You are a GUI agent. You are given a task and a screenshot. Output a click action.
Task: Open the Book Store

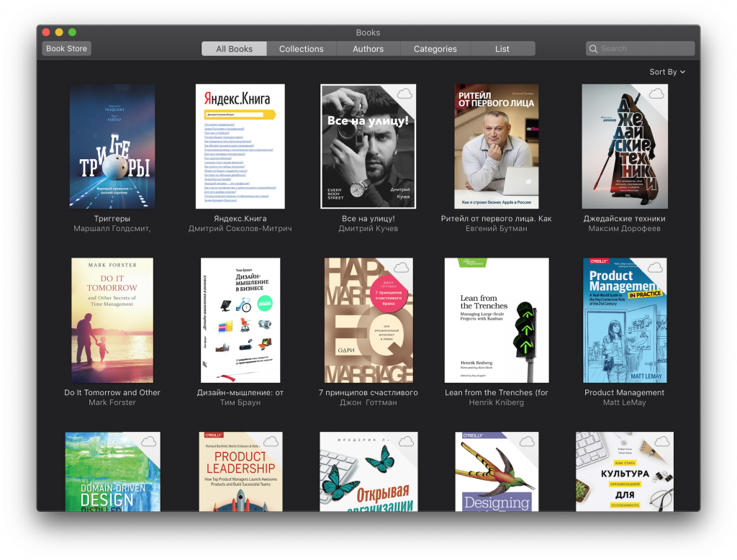pos(66,48)
